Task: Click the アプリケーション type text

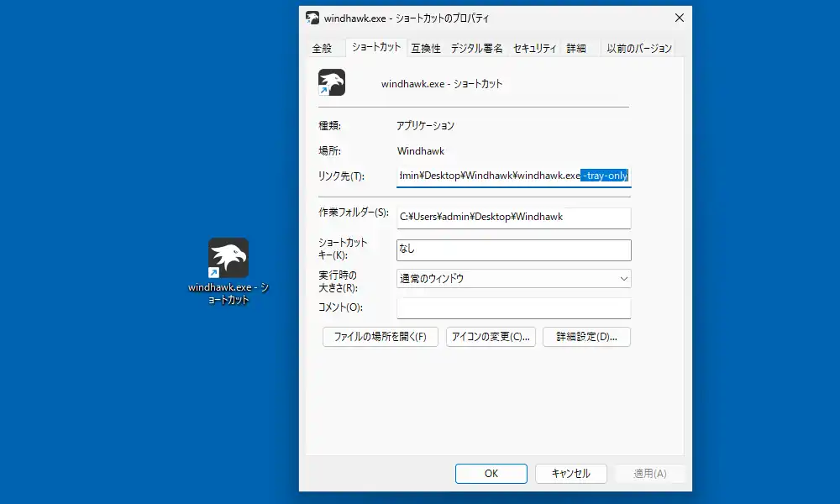Action: click(425, 126)
